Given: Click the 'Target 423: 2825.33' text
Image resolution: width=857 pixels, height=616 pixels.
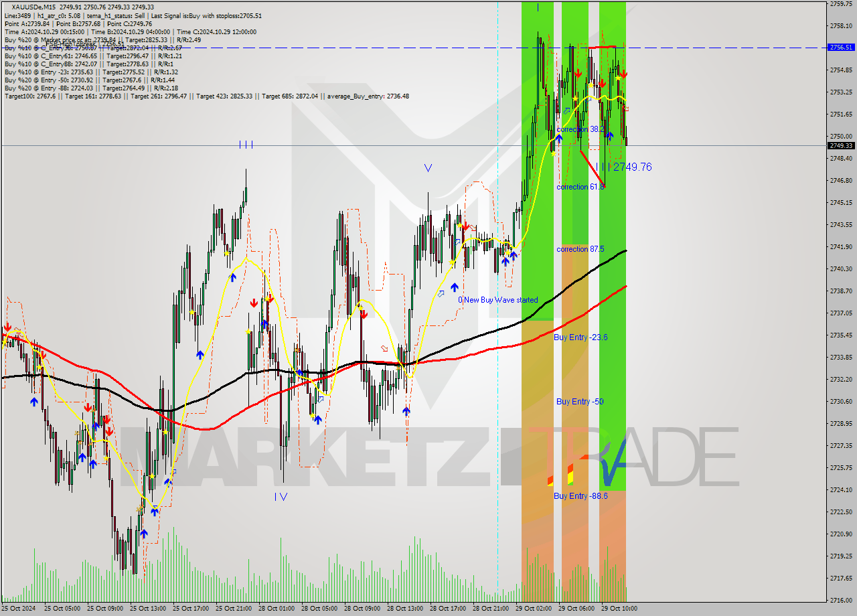Looking at the screenshot, I should click(x=226, y=96).
